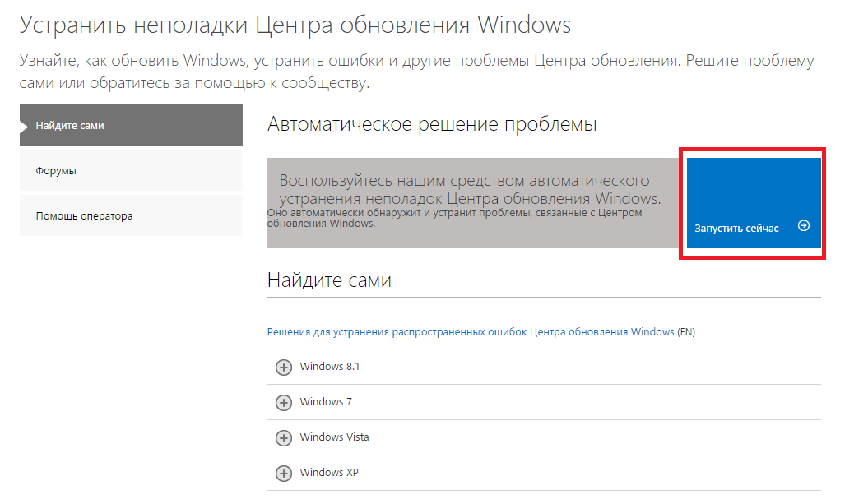Image resolution: width=854 pixels, height=504 pixels.
Task: Expand the Windows 7 plus icon
Action: click(x=283, y=403)
